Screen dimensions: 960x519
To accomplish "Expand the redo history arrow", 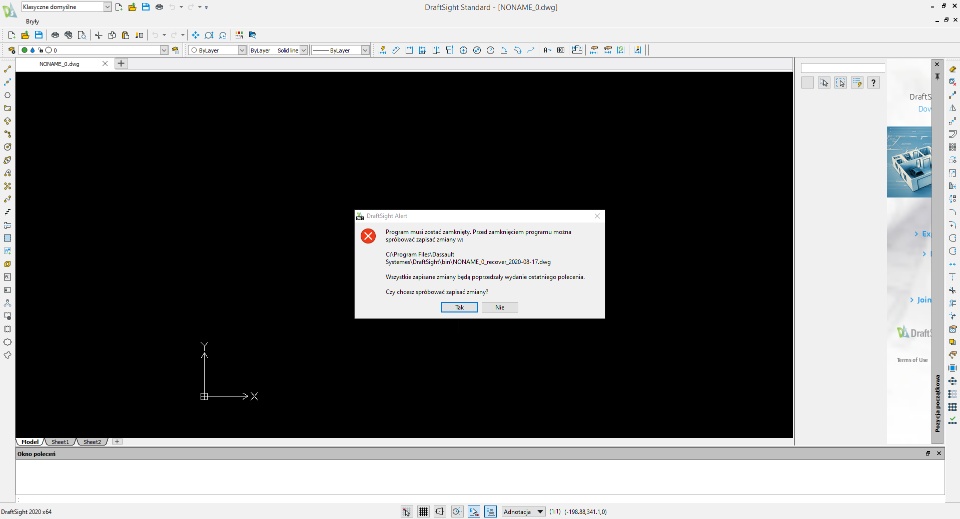I will click(182, 35).
